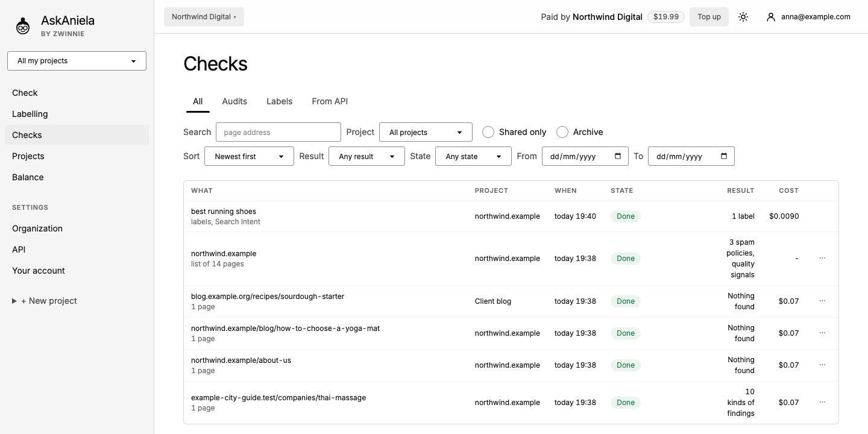Go to Check in the sidebar
Screen dimensions: 868x434
tap(77, 93)
